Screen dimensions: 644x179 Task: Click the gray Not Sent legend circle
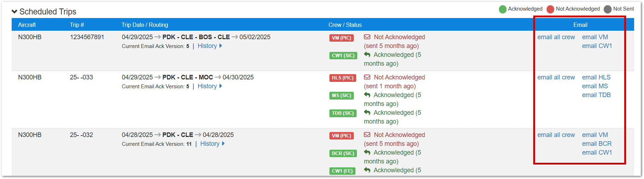pyautogui.click(x=607, y=9)
